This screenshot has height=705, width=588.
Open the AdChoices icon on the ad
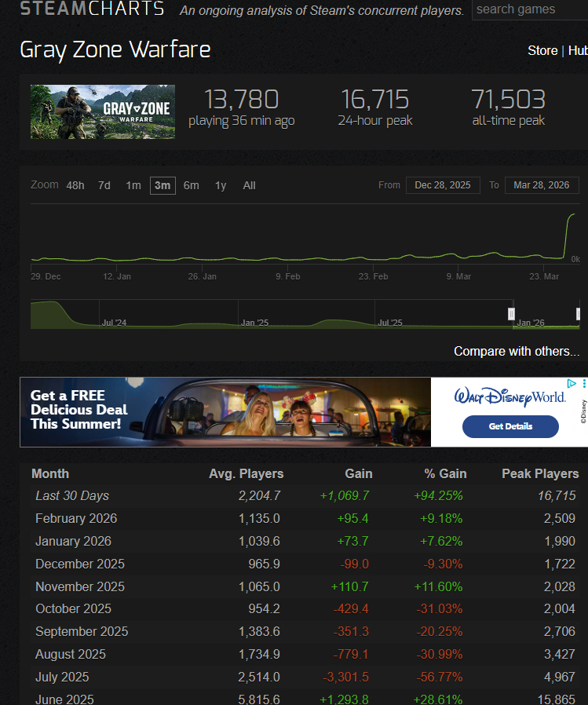click(572, 384)
